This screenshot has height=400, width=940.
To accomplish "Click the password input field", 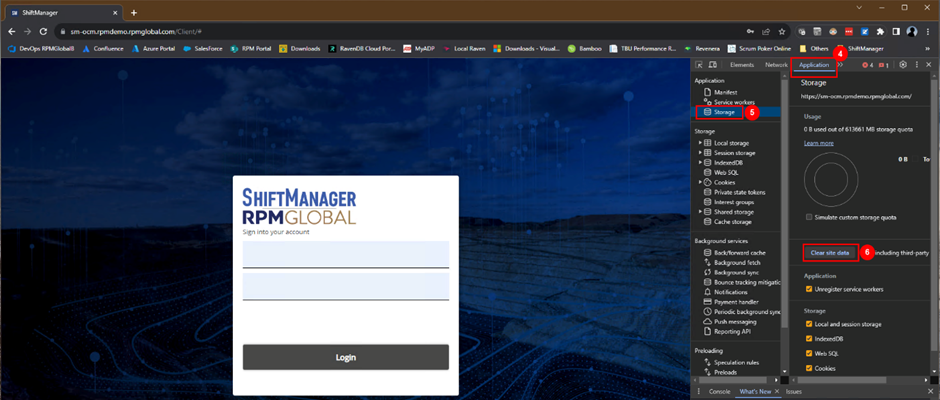I will pyautogui.click(x=346, y=287).
